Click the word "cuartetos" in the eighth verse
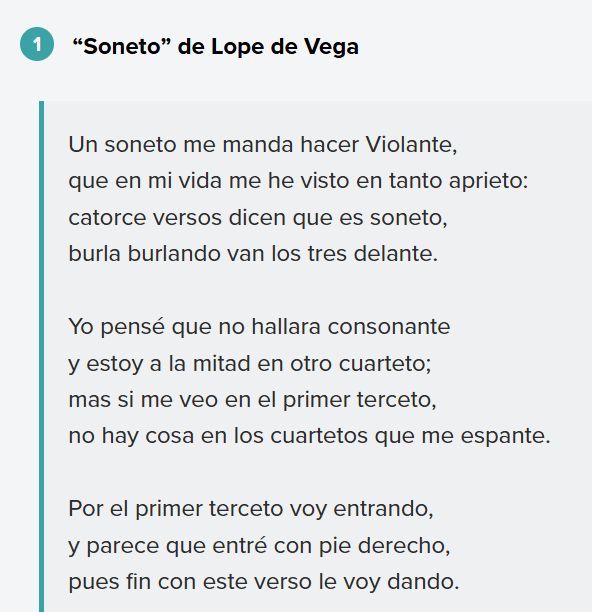592x612 pixels. (x=319, y=436)
